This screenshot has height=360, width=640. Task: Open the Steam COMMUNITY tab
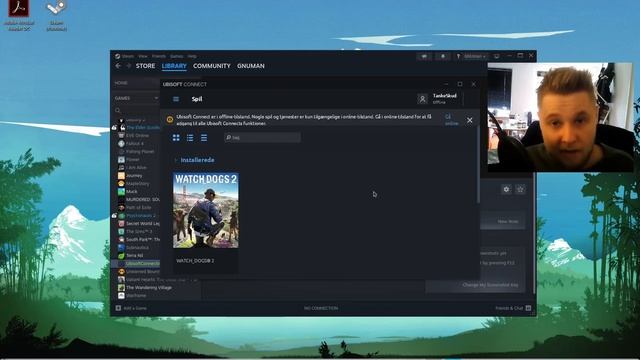pos(211,66)
